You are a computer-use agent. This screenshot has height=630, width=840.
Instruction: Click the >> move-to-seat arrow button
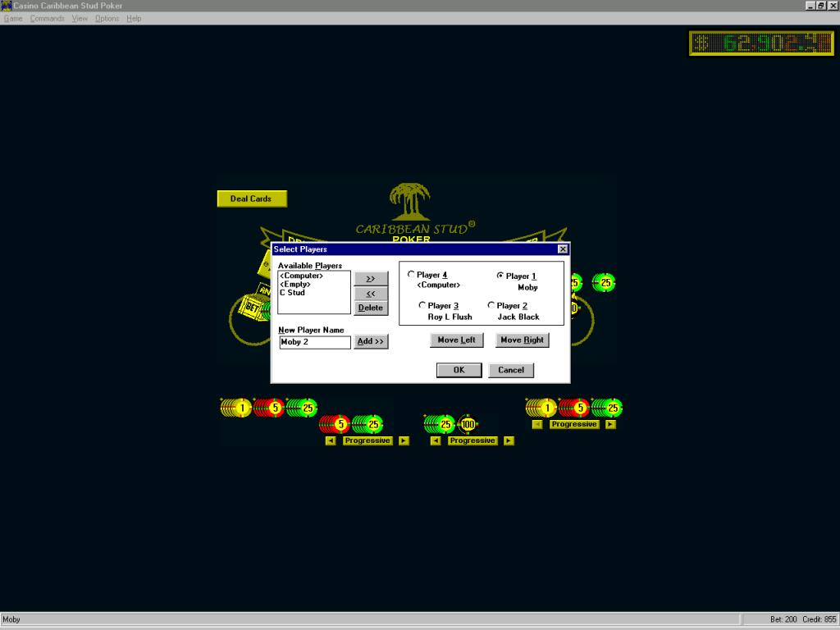click(371, 279)
